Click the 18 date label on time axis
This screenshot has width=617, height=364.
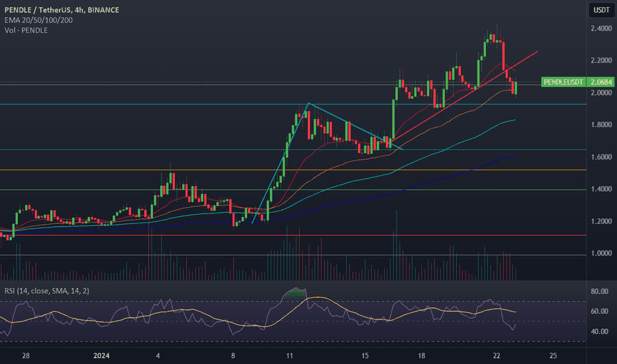422,356
